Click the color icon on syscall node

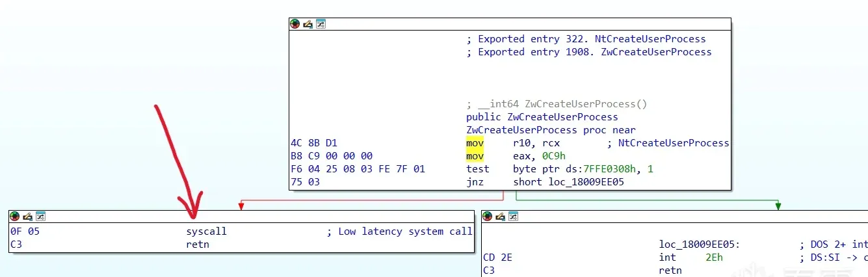pyautogui.click(x=14, y=216)
